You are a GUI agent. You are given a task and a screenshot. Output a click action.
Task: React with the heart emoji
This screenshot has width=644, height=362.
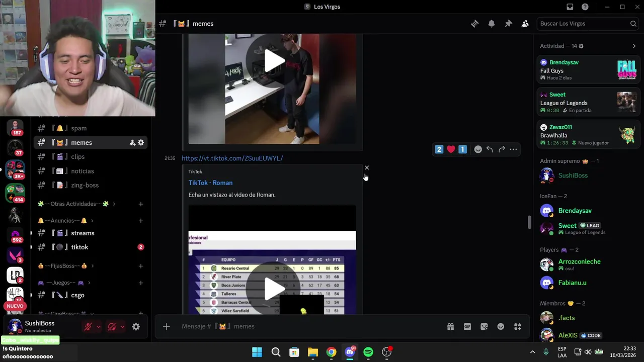[x=451, y=149]
